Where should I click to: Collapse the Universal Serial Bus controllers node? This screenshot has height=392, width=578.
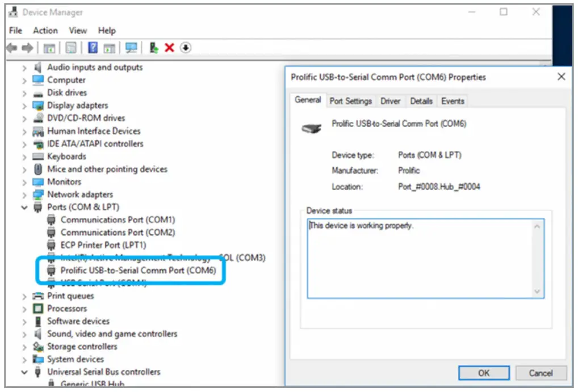24,372
